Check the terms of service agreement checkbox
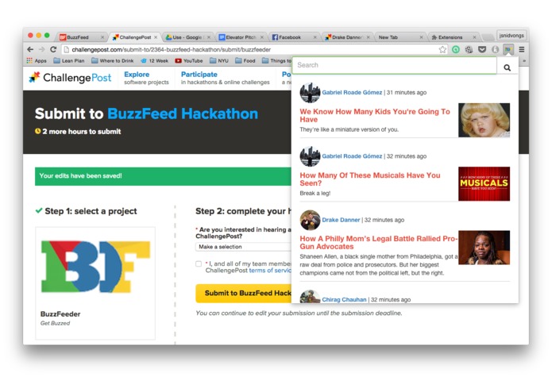Screen dimensions: 552x392 pyautogui.click(x=199, y=263)
